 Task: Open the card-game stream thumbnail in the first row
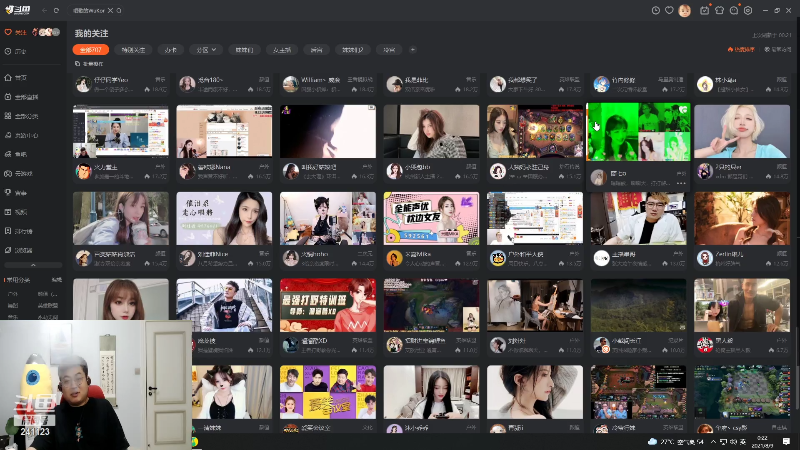[535, 132]
